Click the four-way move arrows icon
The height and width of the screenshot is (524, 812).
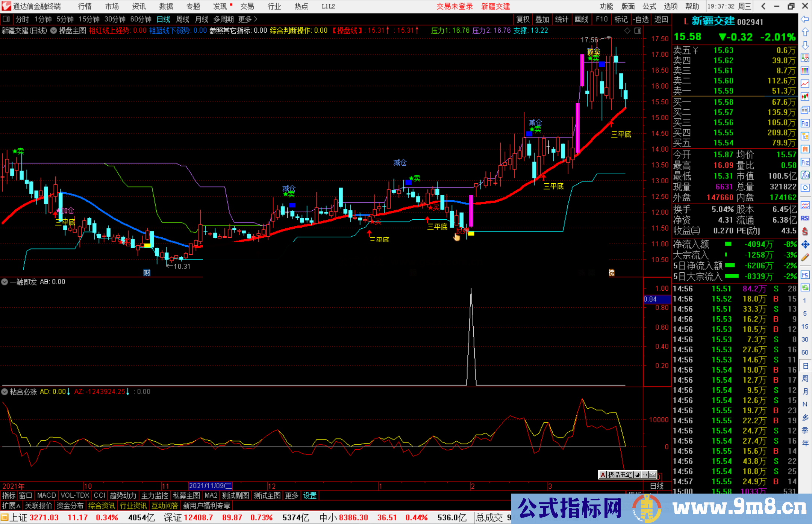coord(804,245)
